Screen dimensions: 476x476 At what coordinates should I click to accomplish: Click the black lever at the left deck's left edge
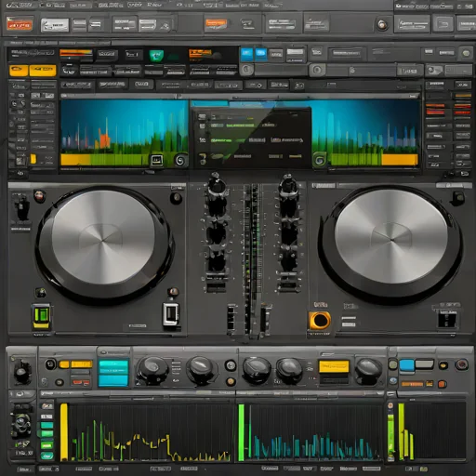point(21,207)
